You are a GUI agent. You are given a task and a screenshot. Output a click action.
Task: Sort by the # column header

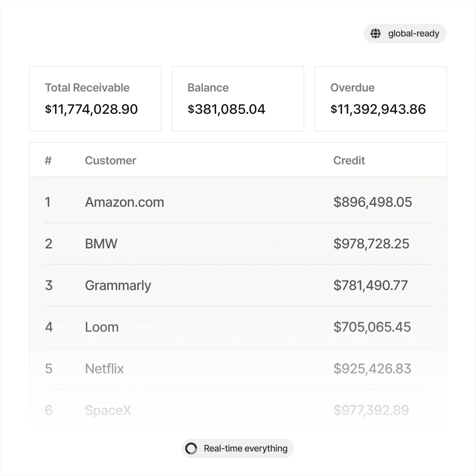(x=48, y=160)
